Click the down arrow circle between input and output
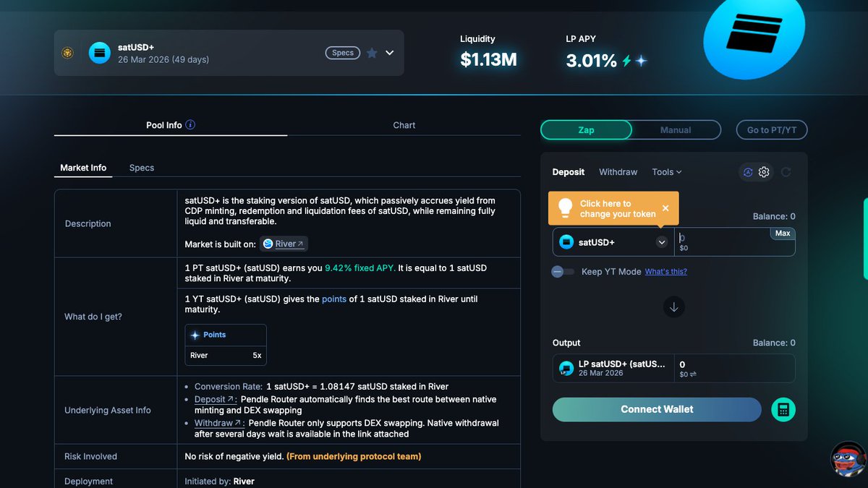This screenshot has width=868, height=488. 674,307
